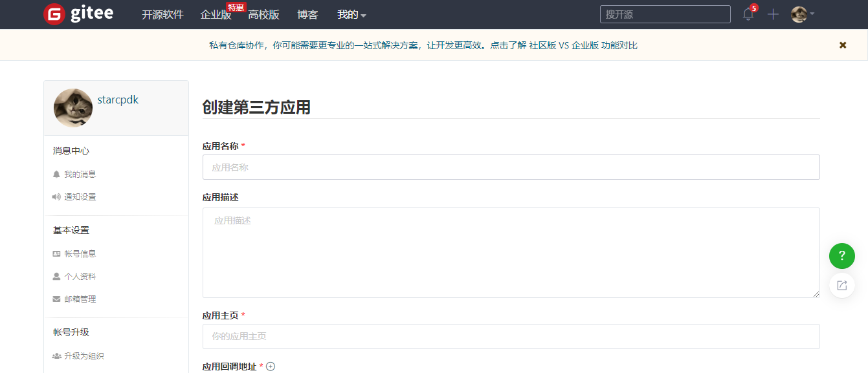Open 通知设置 in the sidebar
Screen dimensions: 868x373
pos(80,197)
